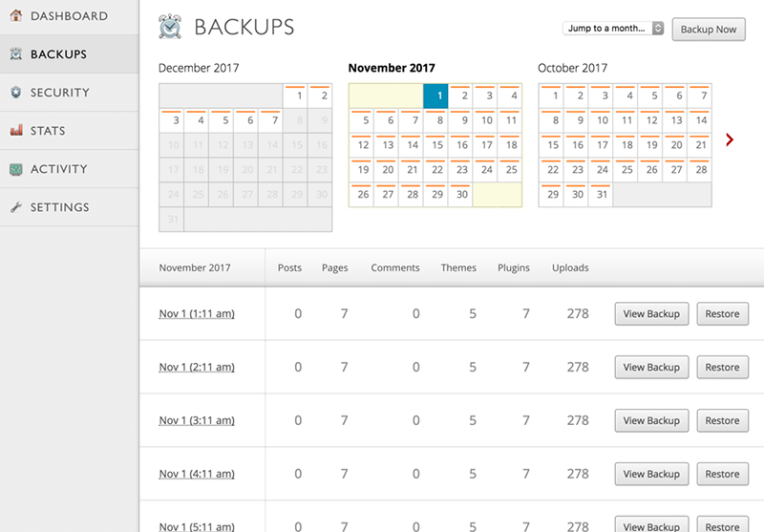Select November 22 in the calendar
The width and height of the screenshot is (764, 532).
coord(435,170)
